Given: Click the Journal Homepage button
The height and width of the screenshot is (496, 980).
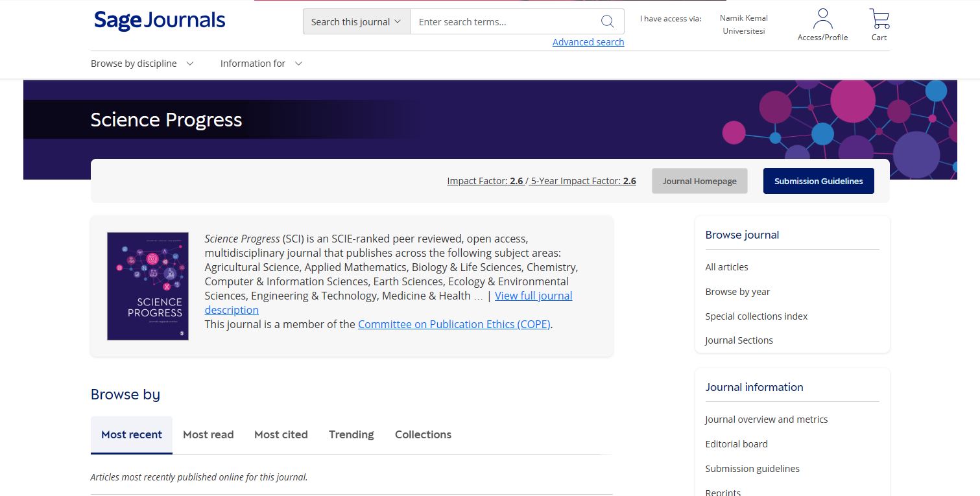Looking at the screenshot, I should pos(700,181).
